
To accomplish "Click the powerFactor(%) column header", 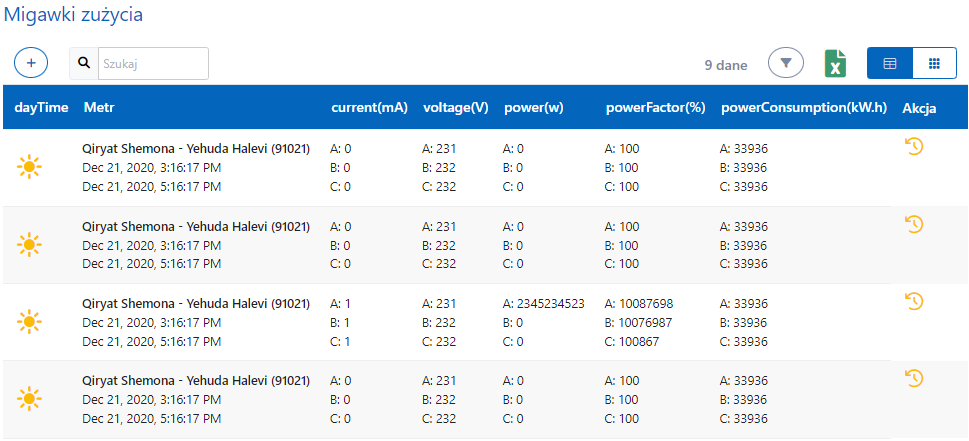I will 655,107.
